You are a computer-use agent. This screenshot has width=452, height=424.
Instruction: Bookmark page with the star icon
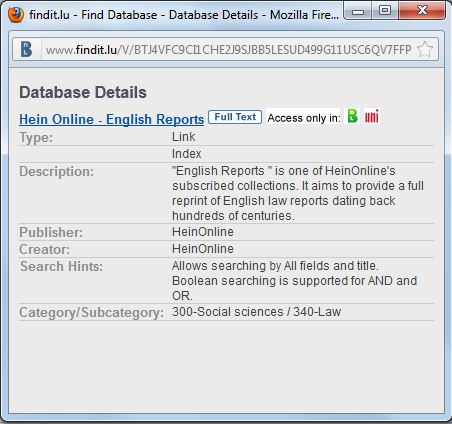(425, 49)
